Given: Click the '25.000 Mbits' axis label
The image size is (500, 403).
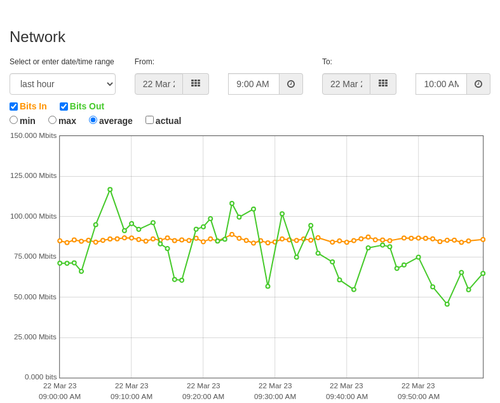Looking at the screenshot, I should point(35,337).
